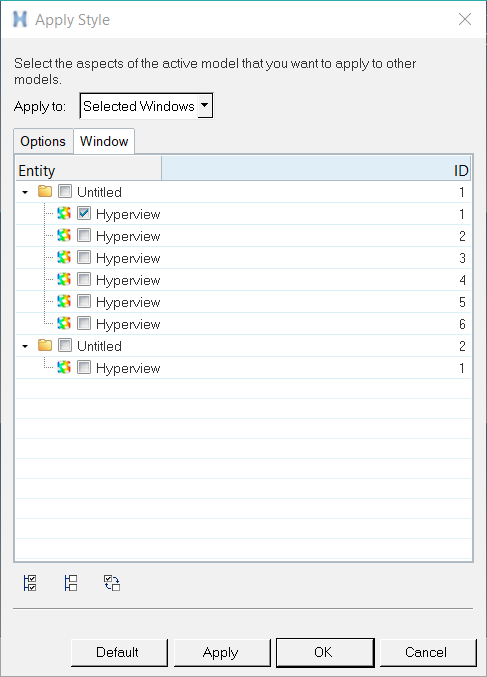Uncheck the HyperView window 1 checkbox

coord(84,213)
